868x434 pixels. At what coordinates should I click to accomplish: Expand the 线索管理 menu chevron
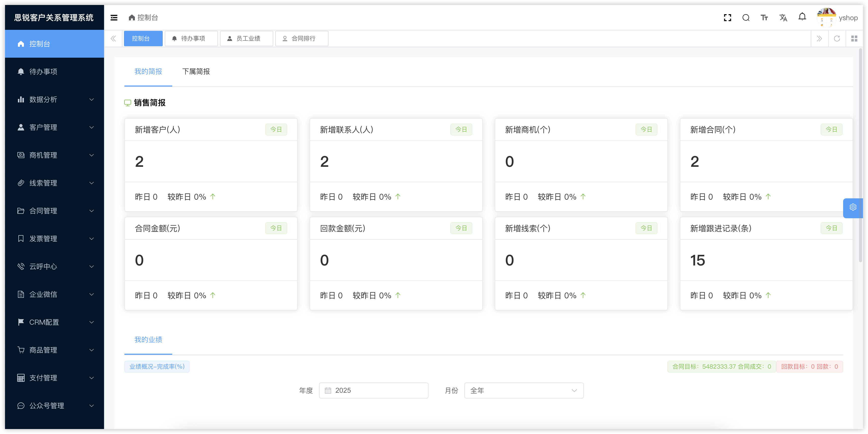pos(91,183)
